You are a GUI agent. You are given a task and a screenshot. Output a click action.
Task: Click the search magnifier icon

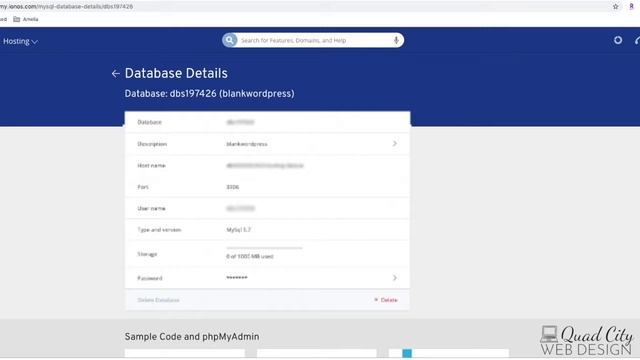click(x=229, y=40)
